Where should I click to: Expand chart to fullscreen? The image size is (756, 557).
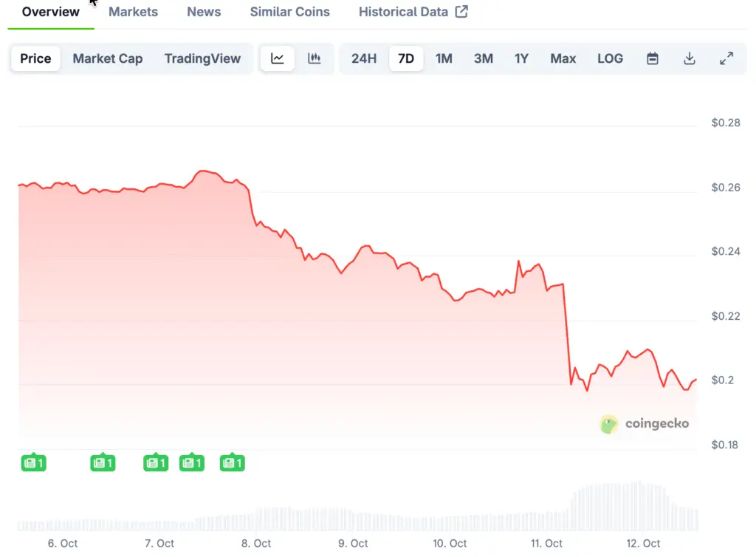pyautogui.click(x=726, y=59)
